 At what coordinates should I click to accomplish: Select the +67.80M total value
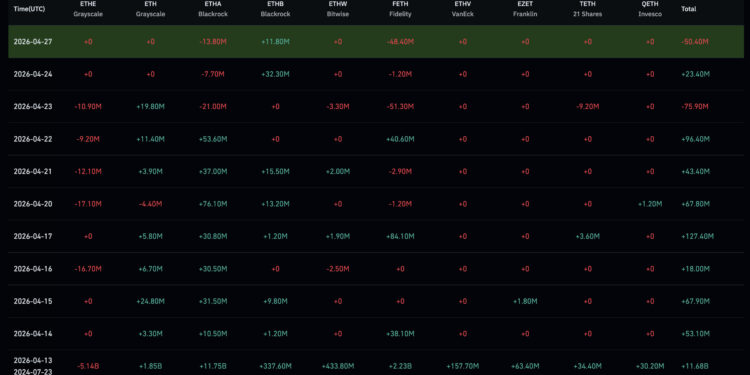coord(695,204)
